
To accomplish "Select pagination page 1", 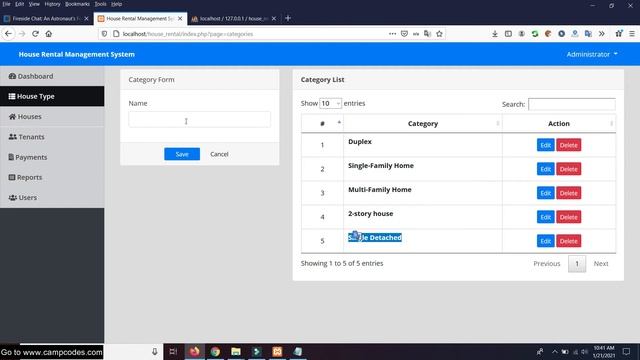I will pyautogui.click(x=577, y=264).
